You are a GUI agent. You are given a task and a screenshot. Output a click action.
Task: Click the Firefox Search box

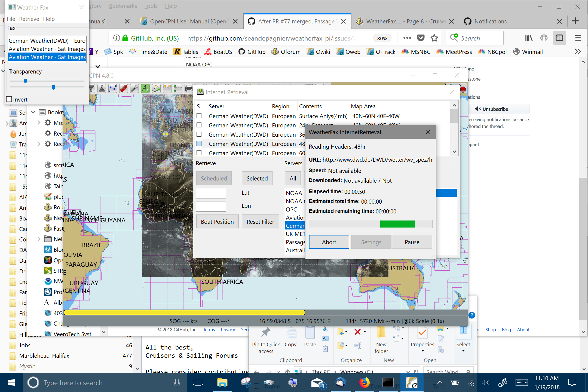[x=474, y=38]
